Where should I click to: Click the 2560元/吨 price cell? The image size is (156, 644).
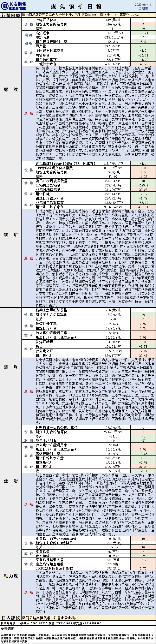coord(113,310)
